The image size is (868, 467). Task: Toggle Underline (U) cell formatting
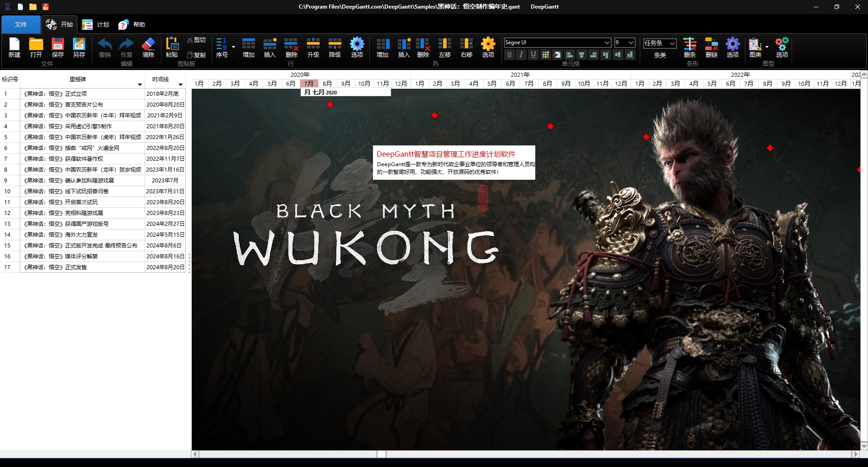tap(533, 55)
